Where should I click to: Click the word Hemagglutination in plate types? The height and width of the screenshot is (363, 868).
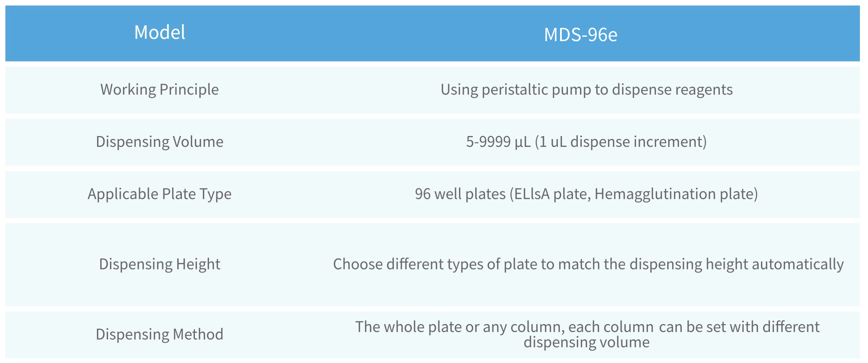[655, 194]
